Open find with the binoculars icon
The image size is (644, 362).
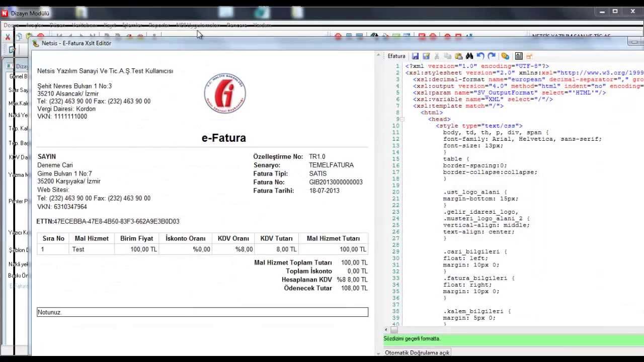[x=469, y=56]
